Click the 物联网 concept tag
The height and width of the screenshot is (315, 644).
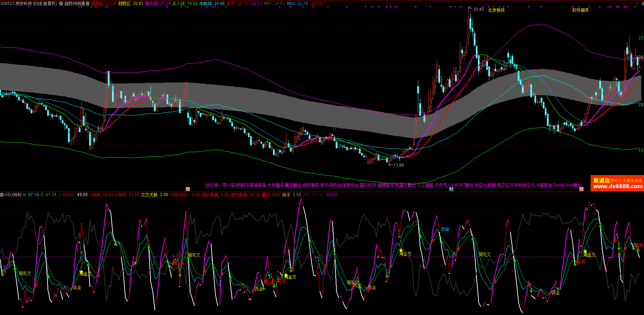click(x=242, y=185)
